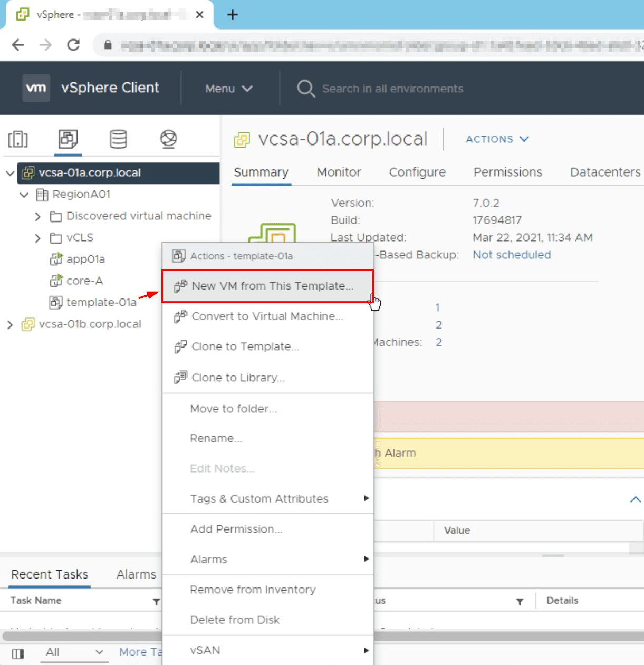This screenshot has width=644, height=665.
Task: Switch to the Summary tab
Action: tap(261, 172)
